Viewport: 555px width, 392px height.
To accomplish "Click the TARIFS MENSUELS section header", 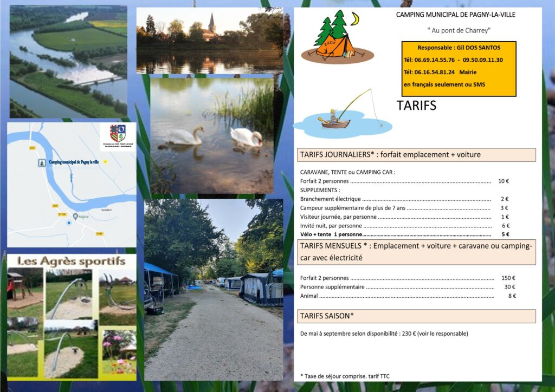I will 416,252.
